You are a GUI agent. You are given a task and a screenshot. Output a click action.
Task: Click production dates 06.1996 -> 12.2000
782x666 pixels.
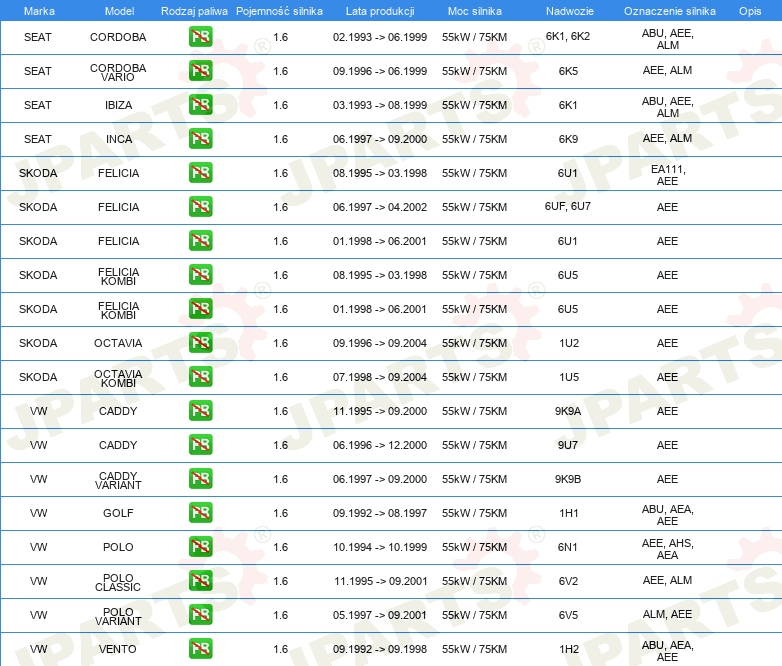coord(380,445)
